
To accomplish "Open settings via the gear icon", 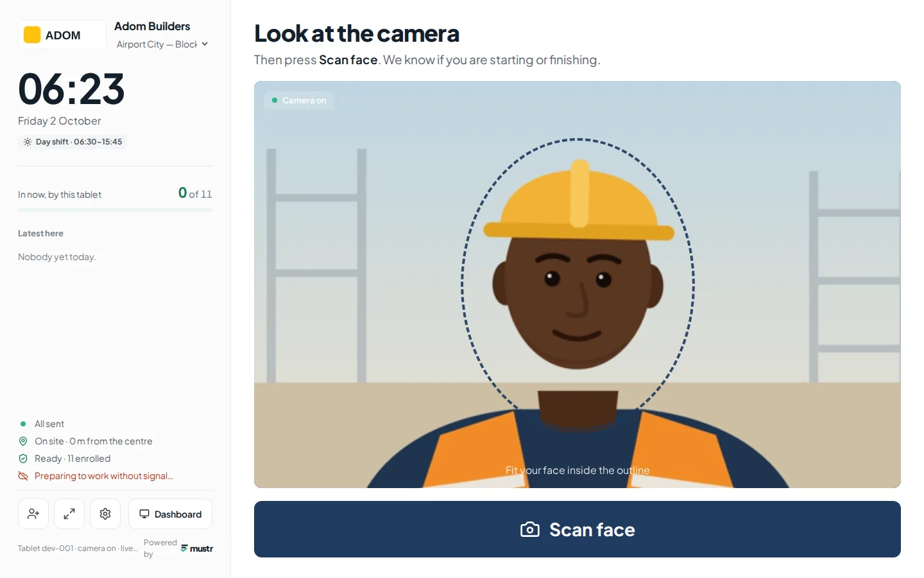I will point(105,514).
